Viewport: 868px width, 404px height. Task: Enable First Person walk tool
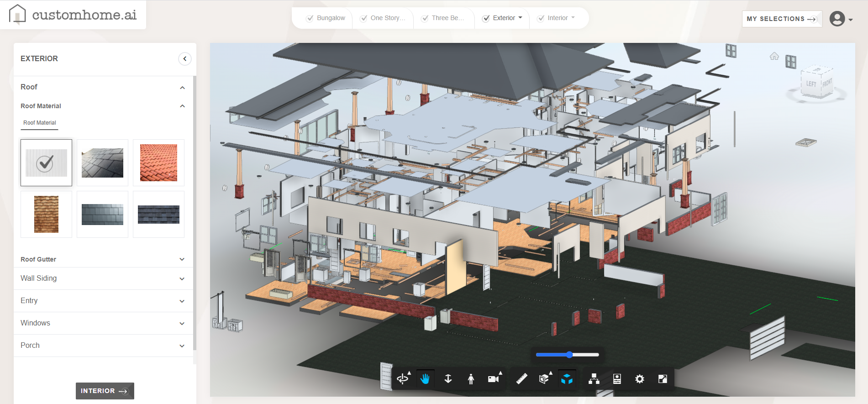[x=471, y=379]
